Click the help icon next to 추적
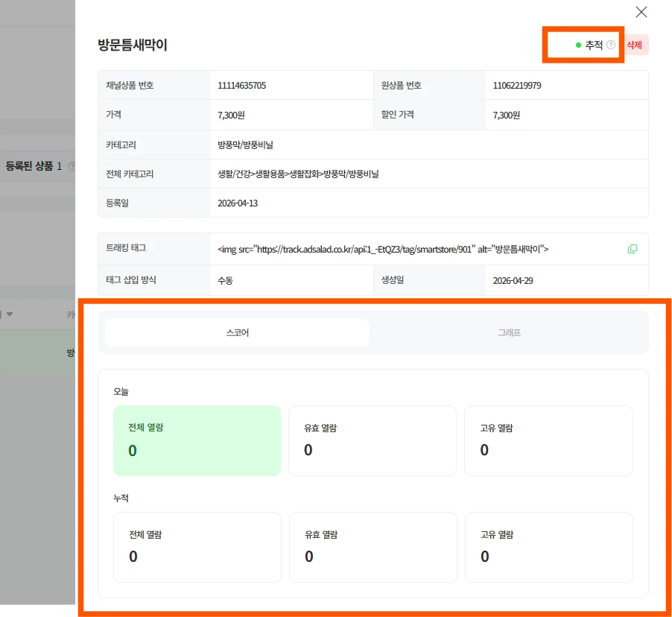The image size is (672, 617). 611,45
